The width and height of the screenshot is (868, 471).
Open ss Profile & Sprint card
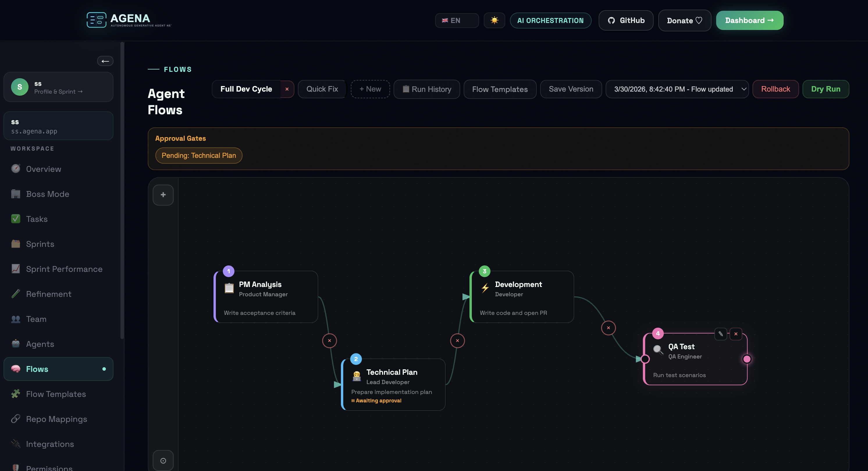58,87
